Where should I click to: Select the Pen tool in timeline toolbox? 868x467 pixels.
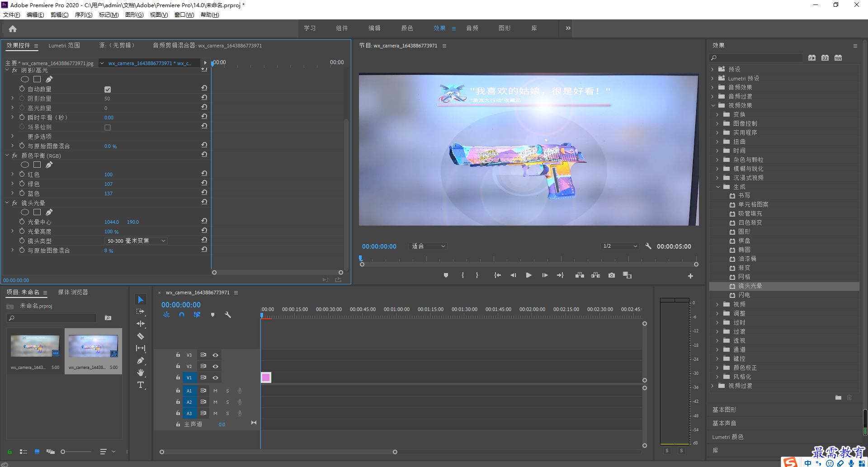click(x=141, y=360)
